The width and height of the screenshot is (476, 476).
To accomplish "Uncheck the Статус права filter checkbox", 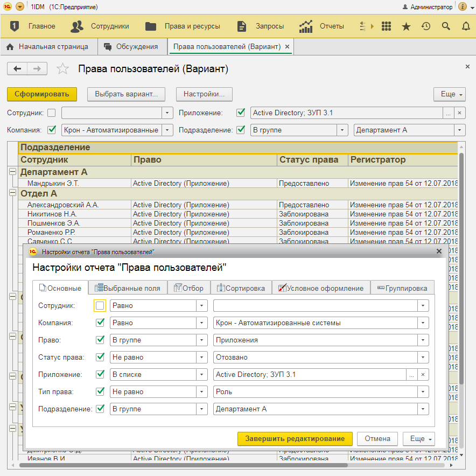I will tap(100, 358).
